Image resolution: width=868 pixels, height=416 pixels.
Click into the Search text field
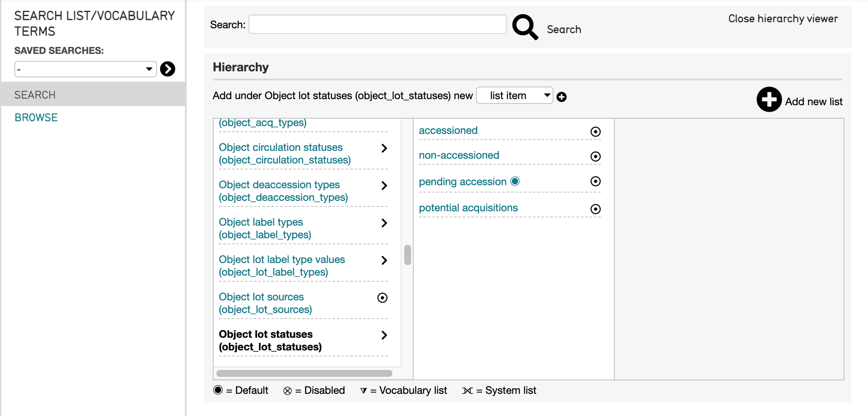(377, 24)
